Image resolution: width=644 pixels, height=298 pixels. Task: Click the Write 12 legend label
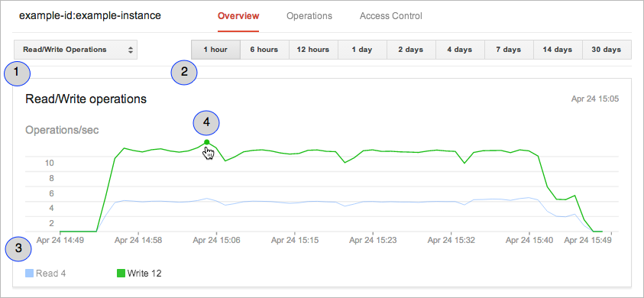144,274
